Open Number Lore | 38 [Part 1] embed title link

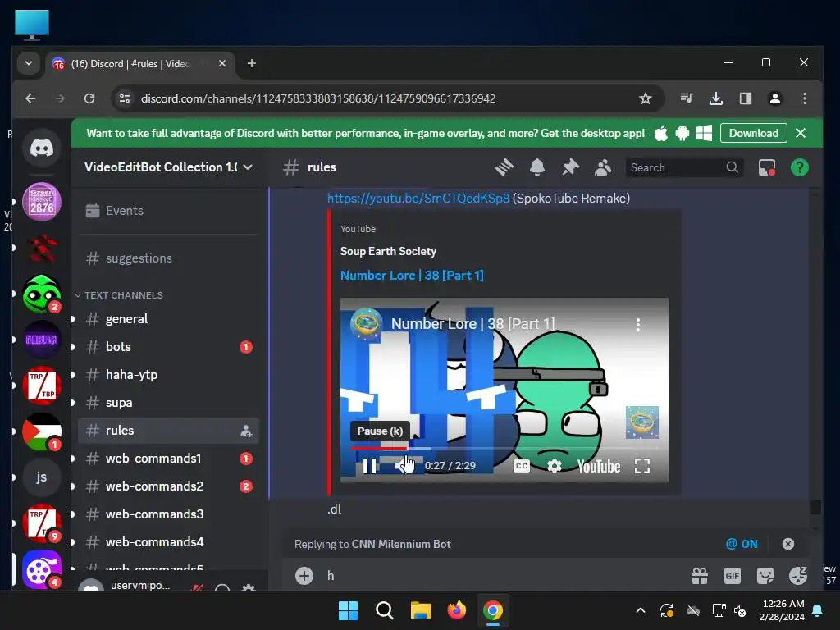click(412, 276)
